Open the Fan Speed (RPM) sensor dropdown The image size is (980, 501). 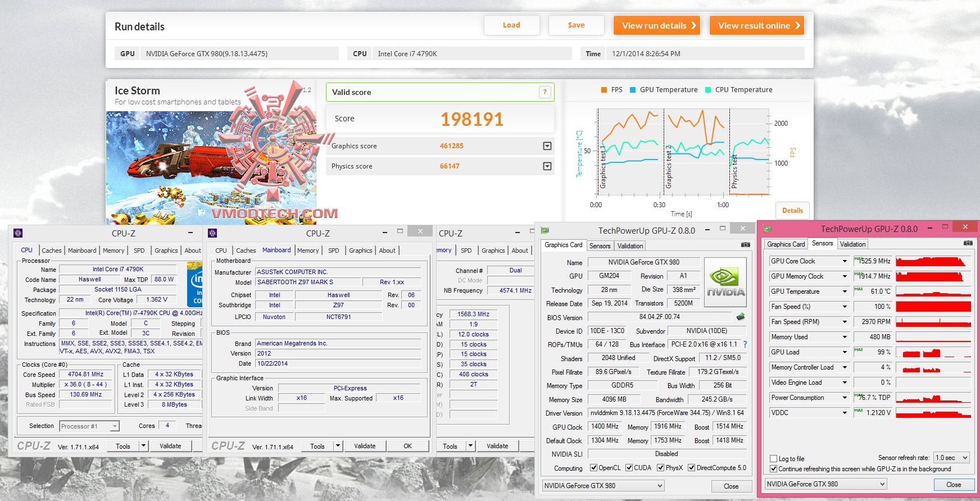coord(845,322)
